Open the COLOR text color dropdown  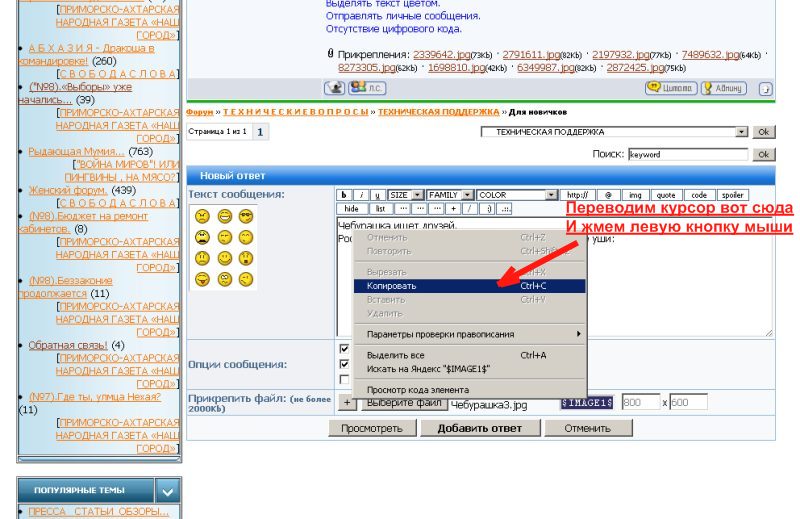pos(516,195)
